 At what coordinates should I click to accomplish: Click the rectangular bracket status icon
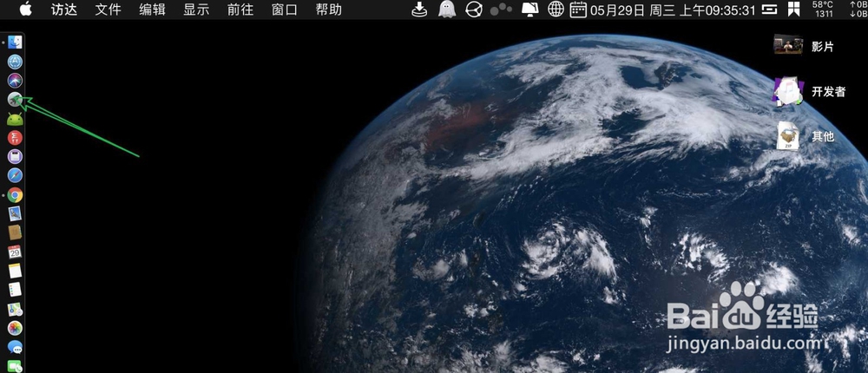point(769,10)
